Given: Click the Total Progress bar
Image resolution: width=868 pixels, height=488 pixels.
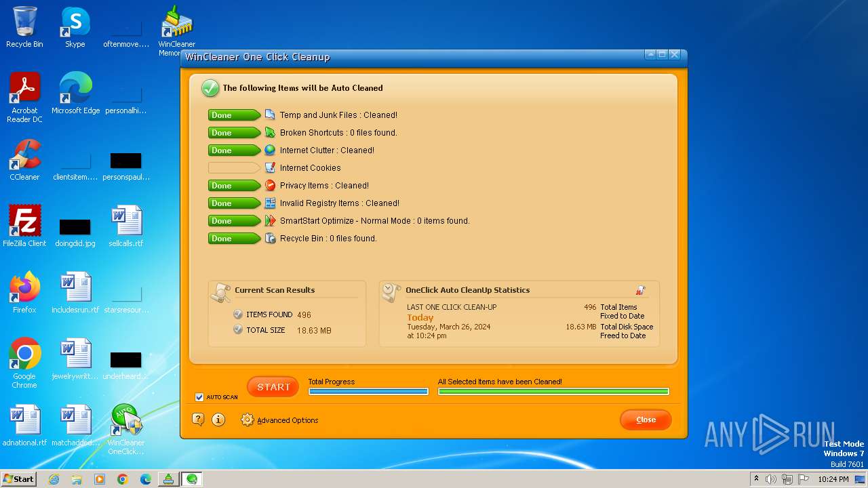Looking at the screenshot, I should pyautogui.click(x=368, y=391).
